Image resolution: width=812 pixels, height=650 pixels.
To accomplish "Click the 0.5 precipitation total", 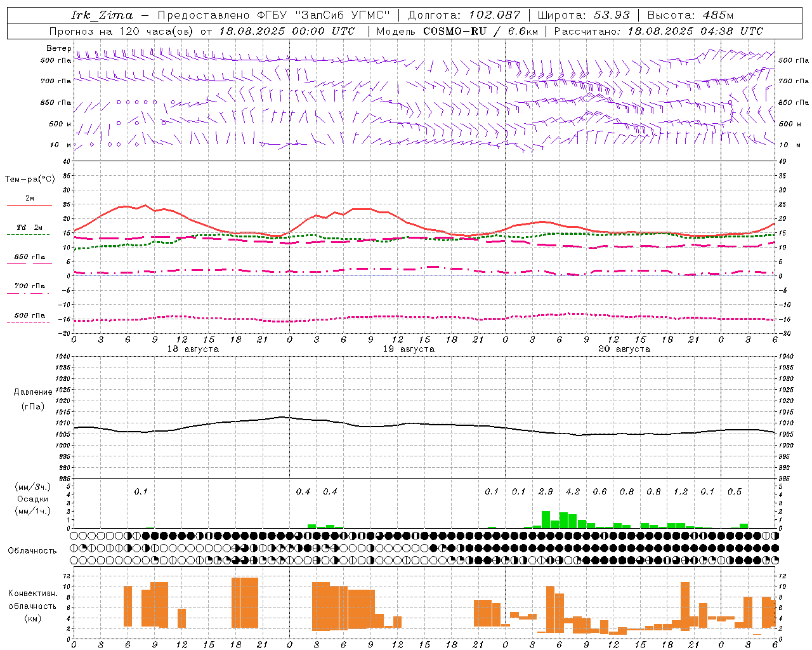I will (x=735, y=491).
